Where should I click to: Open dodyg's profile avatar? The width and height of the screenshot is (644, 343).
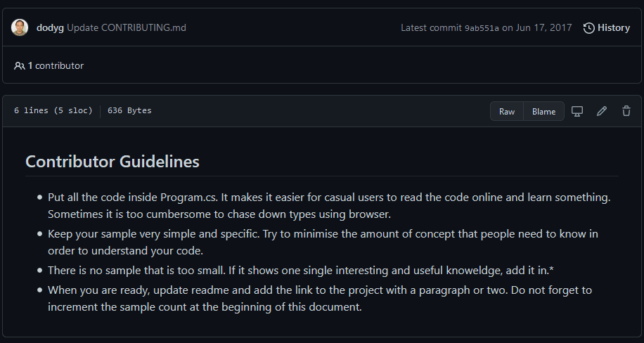click(20, 28)
